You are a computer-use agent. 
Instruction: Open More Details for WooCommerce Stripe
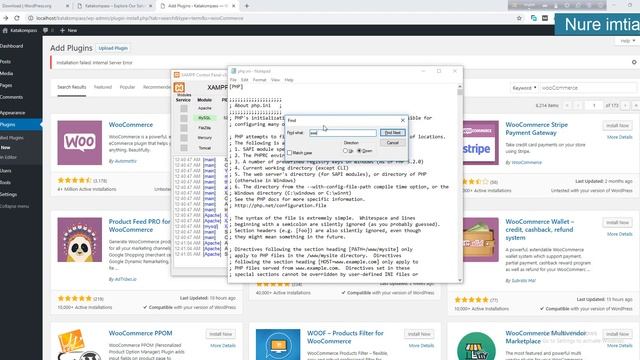coord(619,137)
